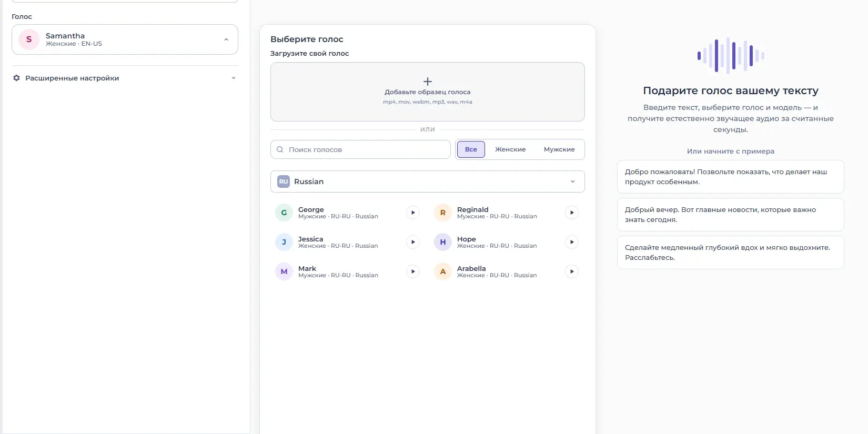Use the Добрый вечер news example
Screen dimensions: 868x434
tap(731, 215)
